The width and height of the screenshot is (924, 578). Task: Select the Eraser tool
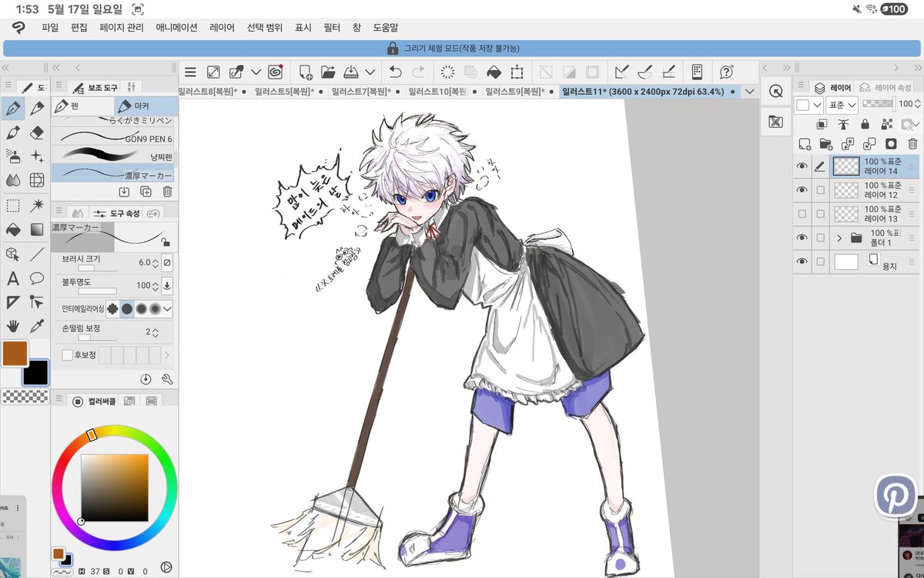37,133
